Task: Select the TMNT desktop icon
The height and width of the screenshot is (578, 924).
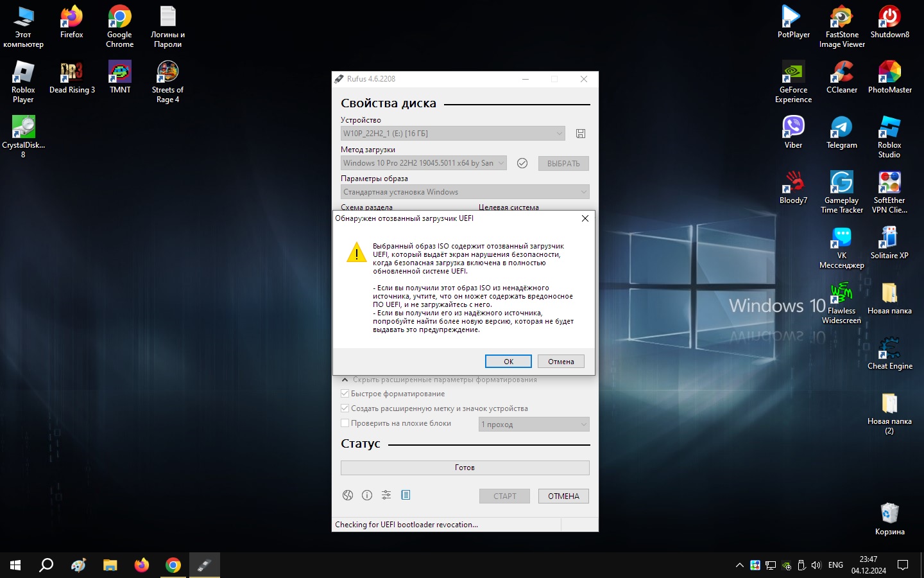Action: coord(120,78)
